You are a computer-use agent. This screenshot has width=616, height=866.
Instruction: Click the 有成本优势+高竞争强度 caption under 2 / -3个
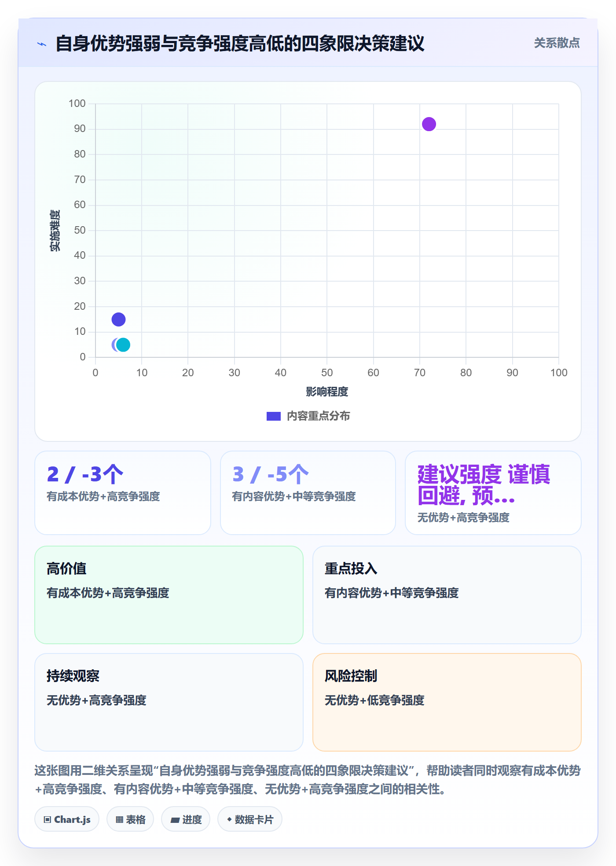pyautogui.click(x=103, y=496)
